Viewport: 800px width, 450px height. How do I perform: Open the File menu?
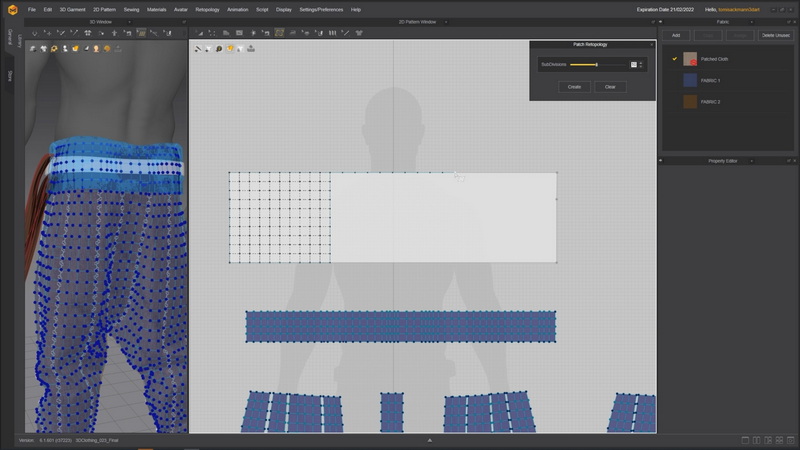tap(32, 10)
